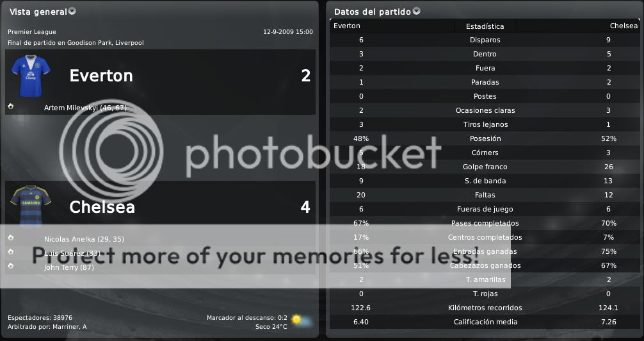Image resolution: width=644 pixels, height=341 pixels.
Task: Select the Everton team name
Action: [101, 76]
